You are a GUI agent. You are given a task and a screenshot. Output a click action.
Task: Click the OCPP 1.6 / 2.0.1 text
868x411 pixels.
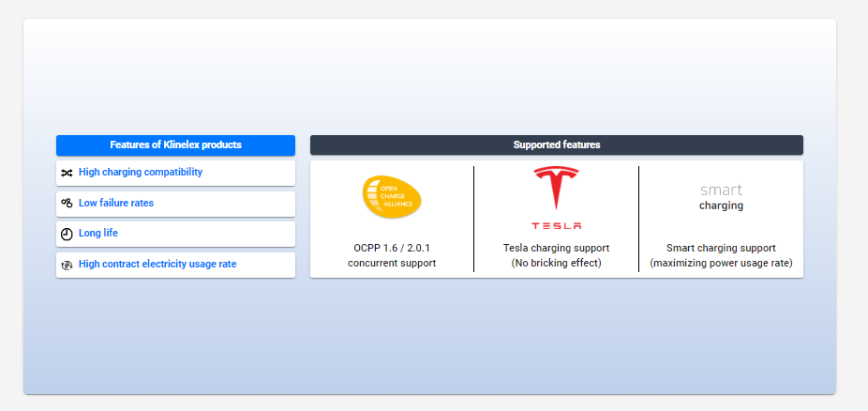(x=392, y=249)
